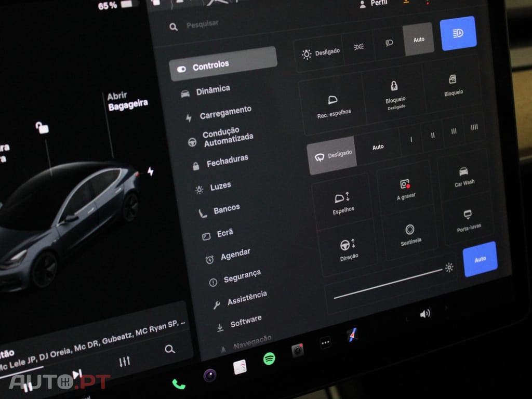Open the Controlos menu section
Viewport: 532px width, 399px height.
223,64
